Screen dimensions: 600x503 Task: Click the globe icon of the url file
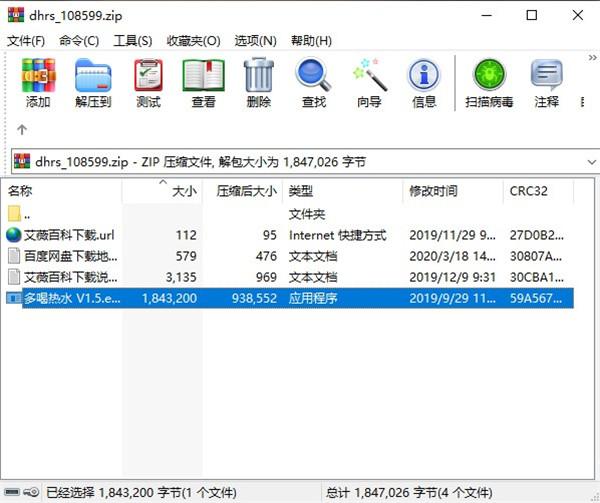coord(14,235)
